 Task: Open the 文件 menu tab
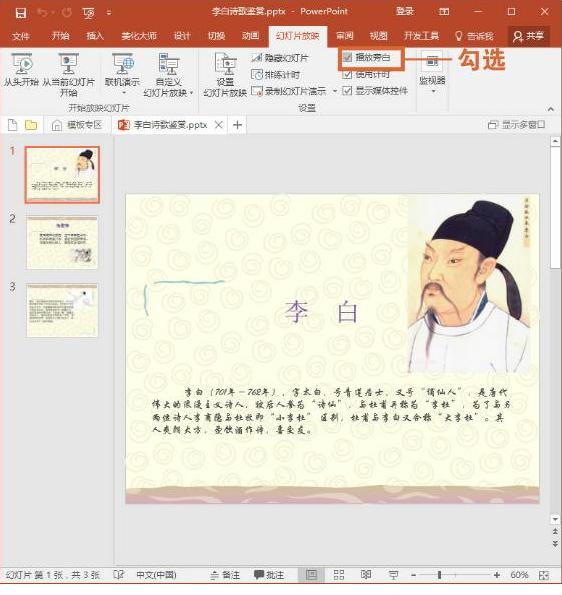tap(20, 36)
